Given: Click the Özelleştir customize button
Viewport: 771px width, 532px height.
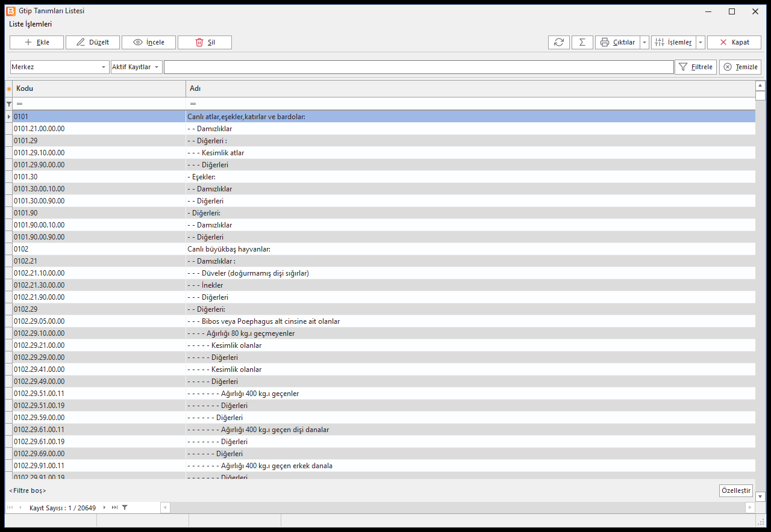Looking at the screenshot, I should point(736,490).
